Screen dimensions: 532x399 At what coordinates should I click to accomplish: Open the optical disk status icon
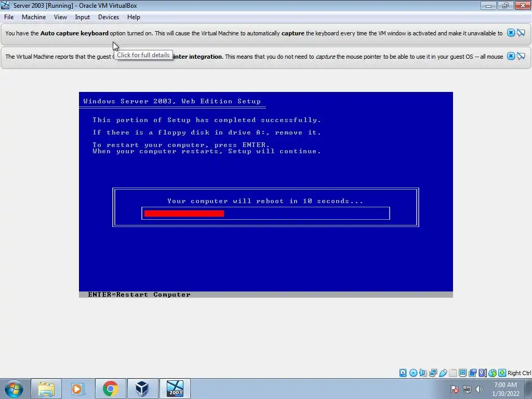(x=413, y=373)
